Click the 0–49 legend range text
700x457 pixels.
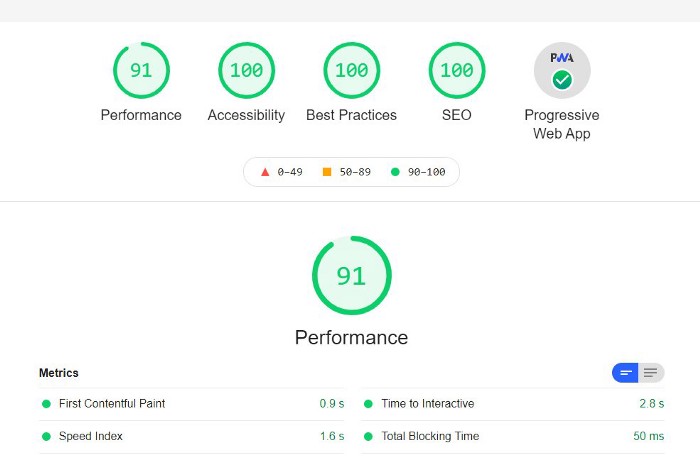pyautogui.click(x=290, y=172)
